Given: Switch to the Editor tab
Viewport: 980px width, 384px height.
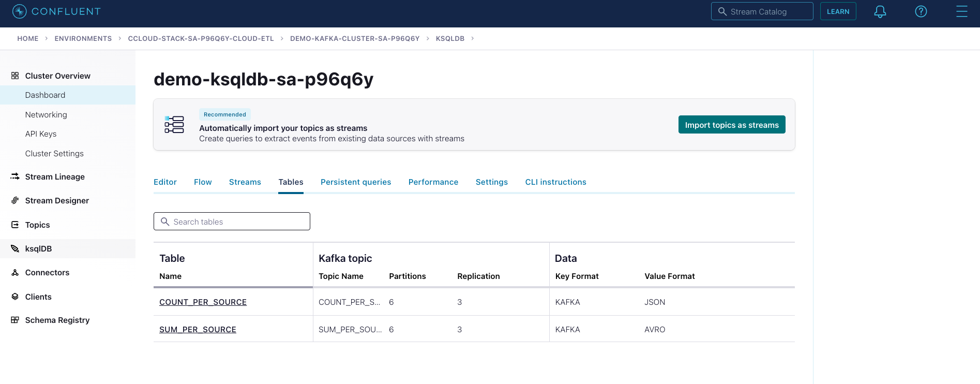Looking at the screenshot, I should tap(165, 182).
